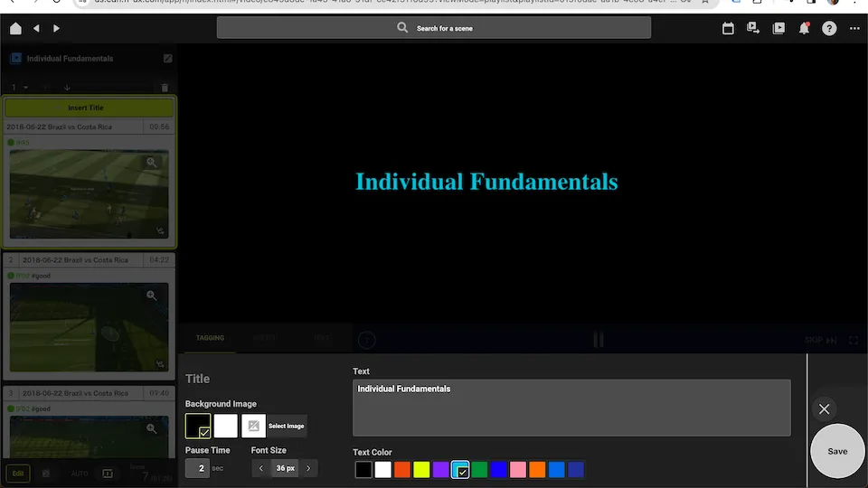Open the three-dot more options menu

click(854, 28)
